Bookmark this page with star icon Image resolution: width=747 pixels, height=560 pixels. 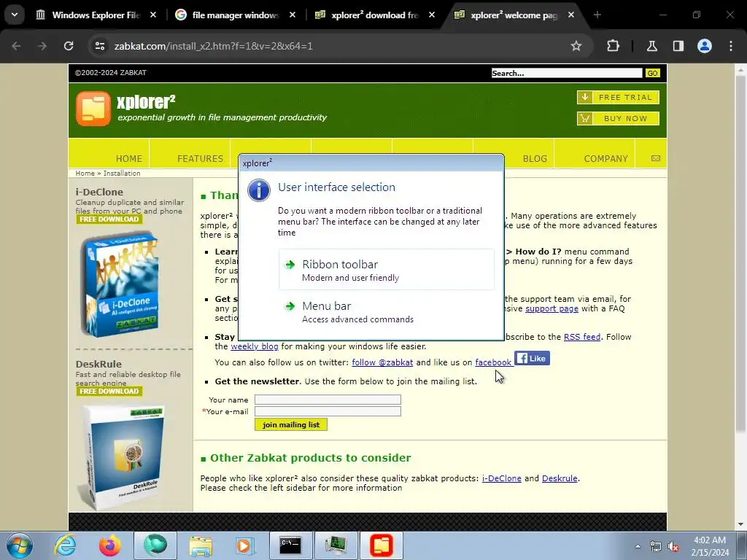click(576, 46)
